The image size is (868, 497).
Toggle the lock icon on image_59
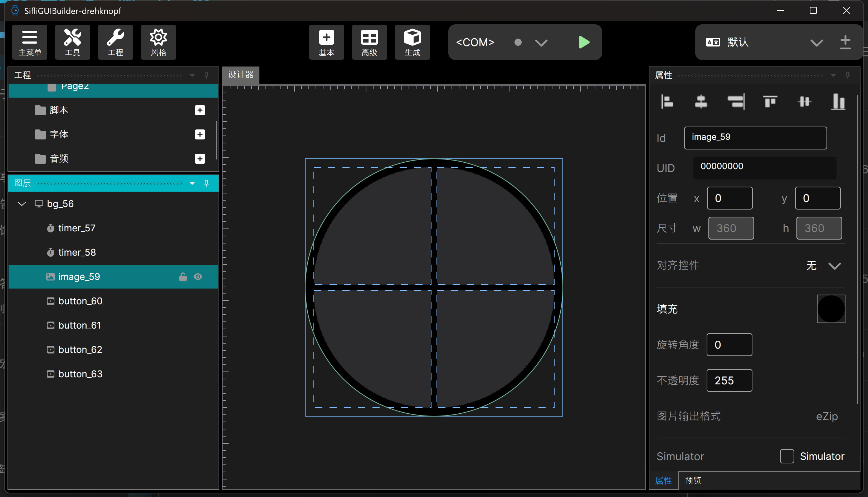[183, 277]
